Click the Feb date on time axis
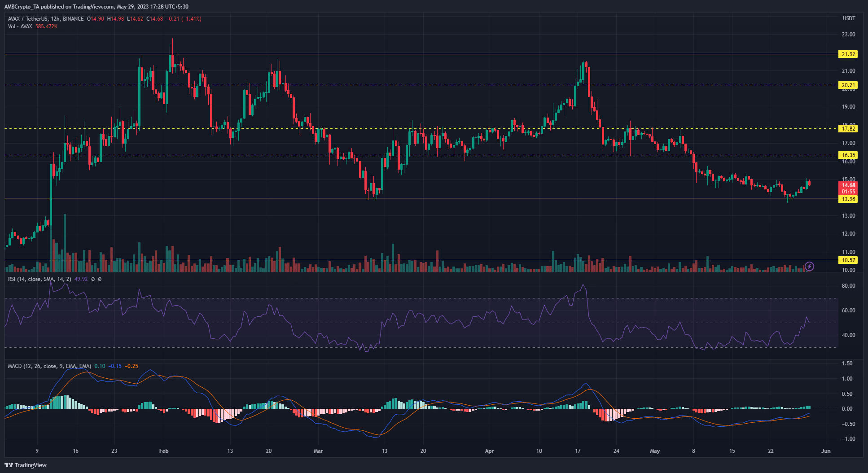868x473 pixels. coord(164,451)
